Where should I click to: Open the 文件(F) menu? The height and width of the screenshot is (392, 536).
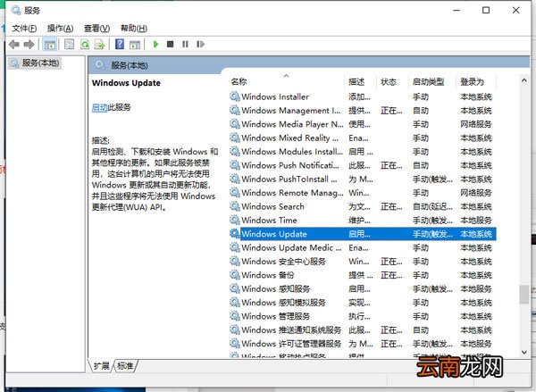tap(24, 29)
